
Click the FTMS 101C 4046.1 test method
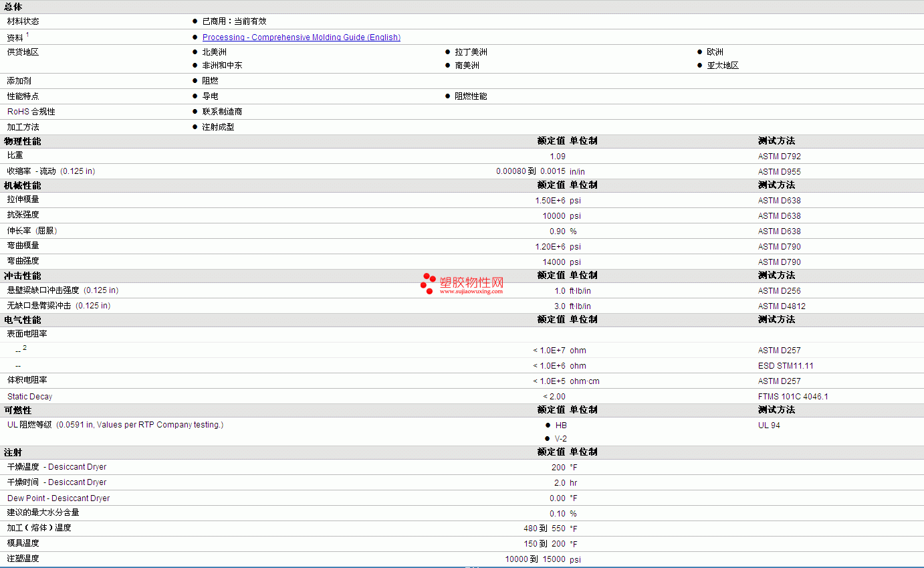[x=793, y=397]
